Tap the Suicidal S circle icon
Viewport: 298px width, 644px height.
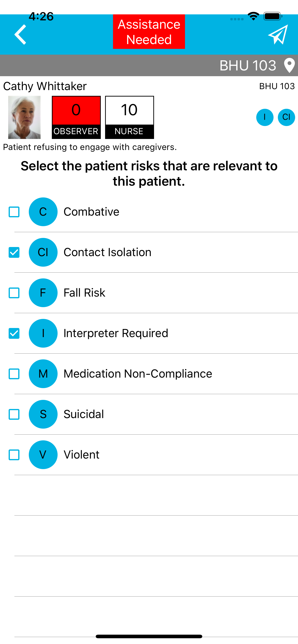point(43,414)
